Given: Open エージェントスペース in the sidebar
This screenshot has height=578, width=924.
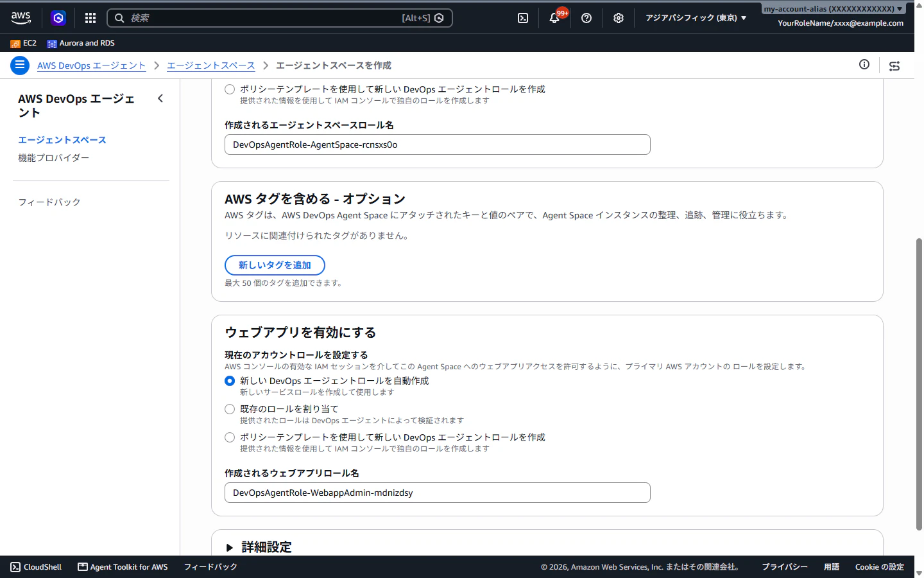Looking at the screenshot, I should click(x=62, y=140).
